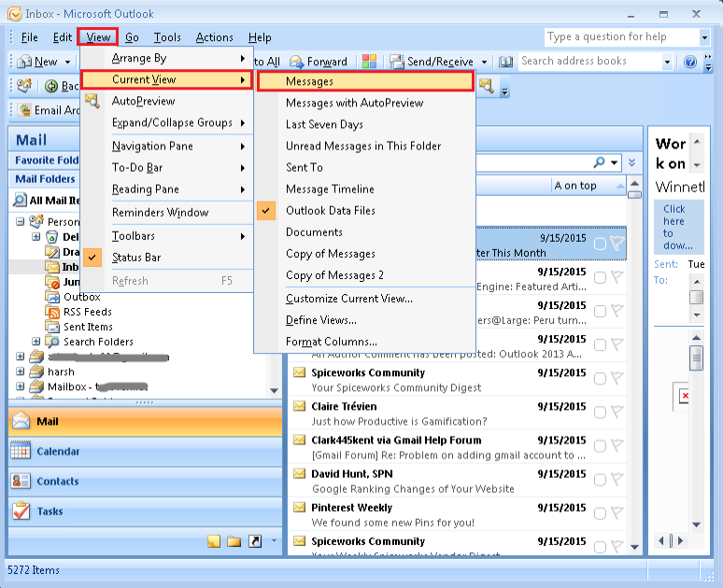Switch to Tasks in navigation pane
723x588 pixels.
(145, 511)
